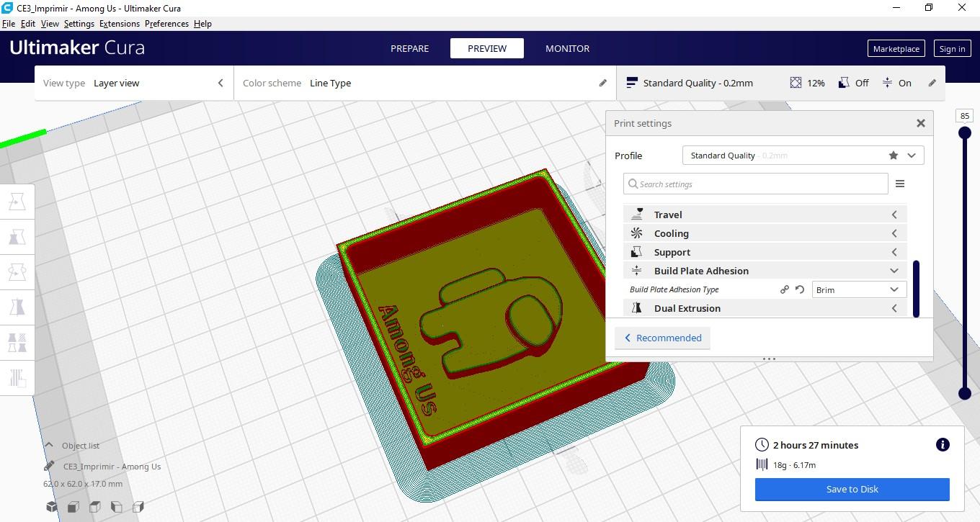Click the layer number 85 box
The width and height of the screenshot is (980, 522).
click(964, 115)
